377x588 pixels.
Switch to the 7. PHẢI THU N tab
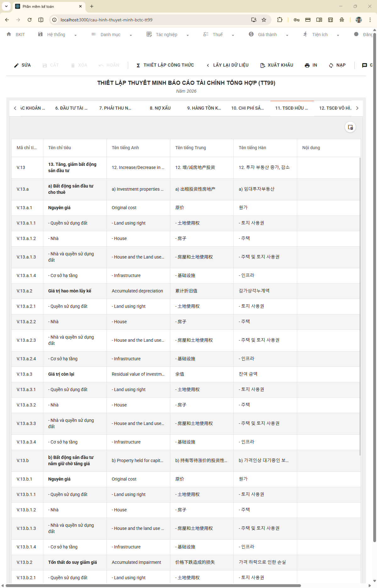click(115, 108)
